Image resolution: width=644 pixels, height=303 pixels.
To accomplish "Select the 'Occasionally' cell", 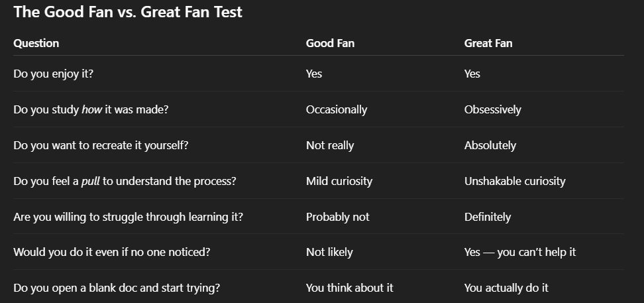I will [337, 110].
